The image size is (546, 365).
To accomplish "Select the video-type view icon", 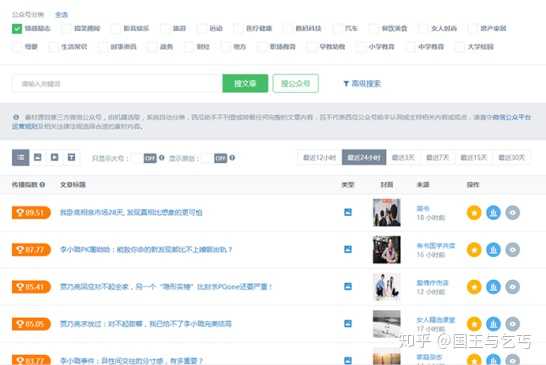I will pyautogui.click(x=55, y=157).
